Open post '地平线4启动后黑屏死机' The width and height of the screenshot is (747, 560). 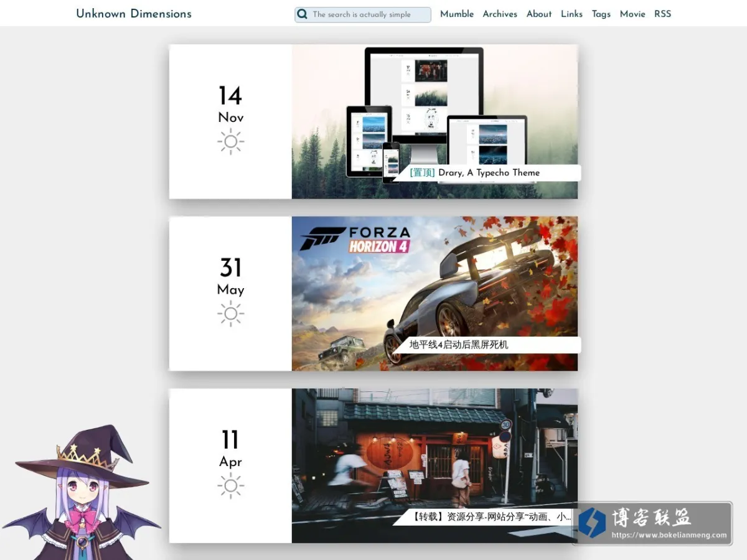coord(459,345)
